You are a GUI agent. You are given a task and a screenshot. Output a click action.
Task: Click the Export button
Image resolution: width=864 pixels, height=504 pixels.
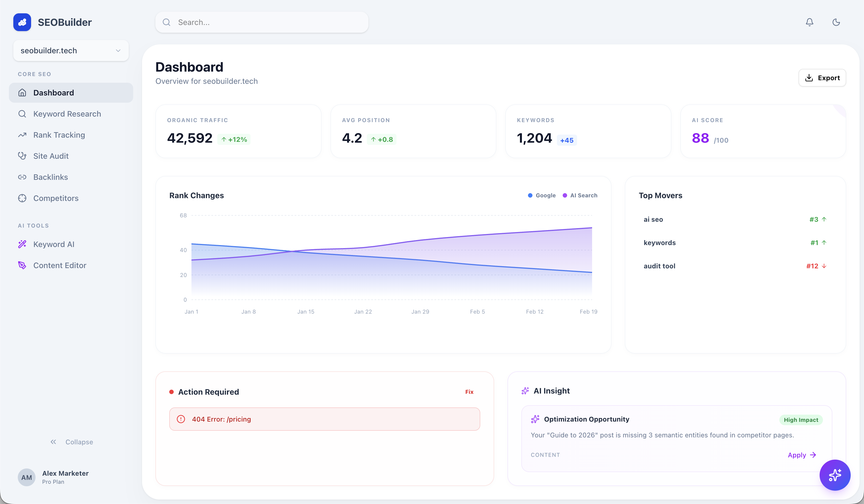click(x=822, y=77)
